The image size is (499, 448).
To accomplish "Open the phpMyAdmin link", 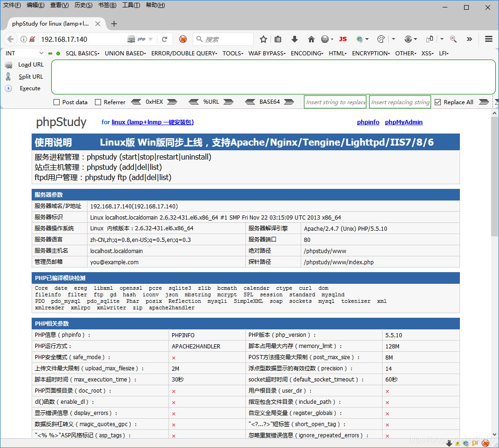I will click(x=404, y=122).
